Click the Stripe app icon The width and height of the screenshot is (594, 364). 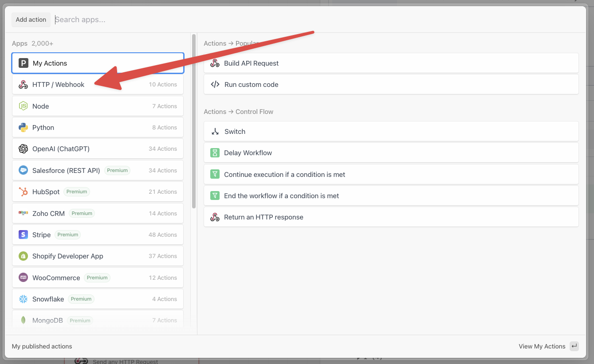click(x=23, y=235)
